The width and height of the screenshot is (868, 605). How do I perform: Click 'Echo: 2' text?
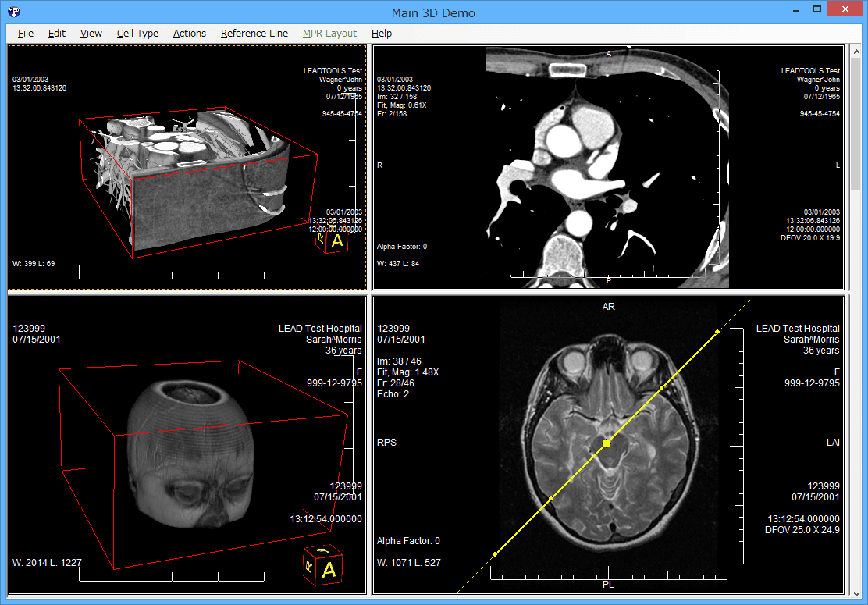(393, 394)
